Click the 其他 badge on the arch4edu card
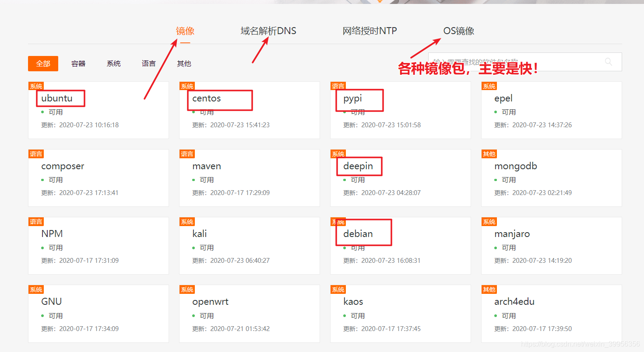The width and height of the screenshot is (644, 352). 489,289
